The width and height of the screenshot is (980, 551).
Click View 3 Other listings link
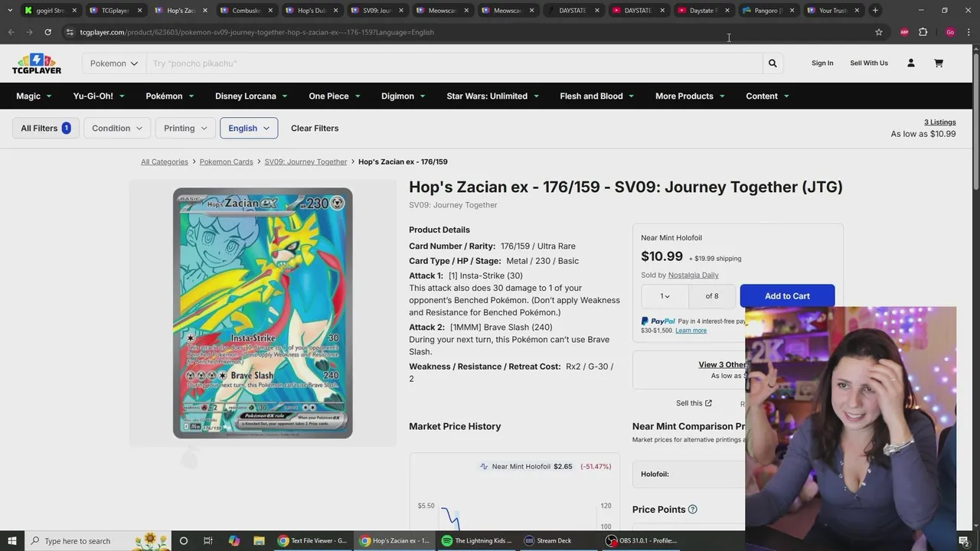click(x=721, y=365)
